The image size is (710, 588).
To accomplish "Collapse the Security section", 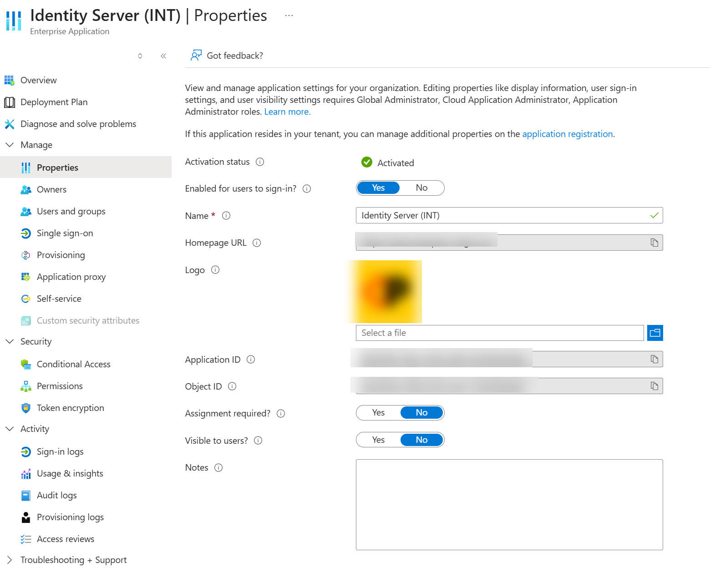I will tap(9, 341).
